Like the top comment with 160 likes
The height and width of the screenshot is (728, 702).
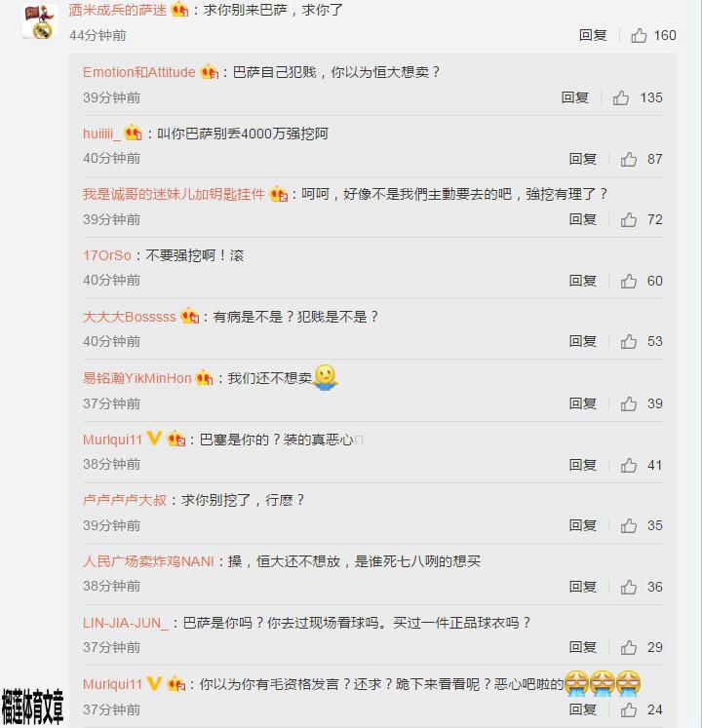coord(639,35)
